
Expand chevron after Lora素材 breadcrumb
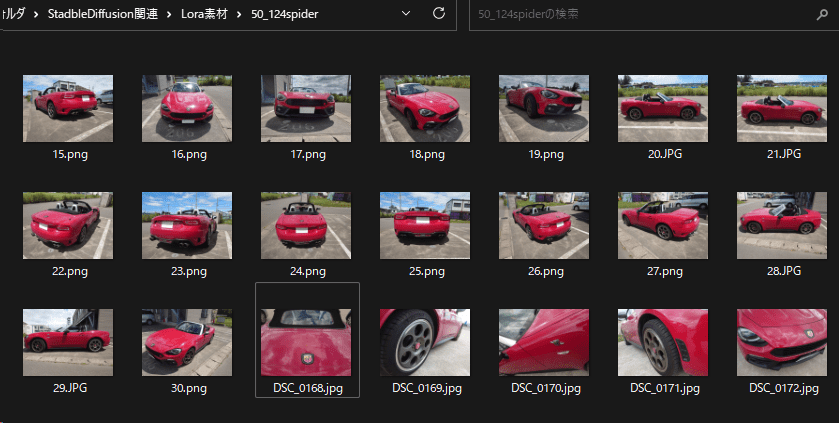[x=238, y=14]
